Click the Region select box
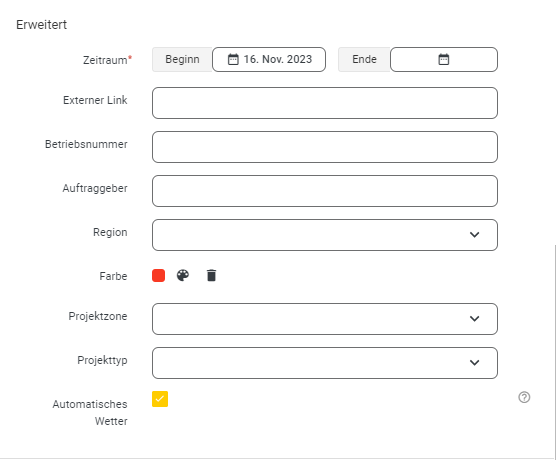This screenshot has height=460, width=556. click(325, 235)
